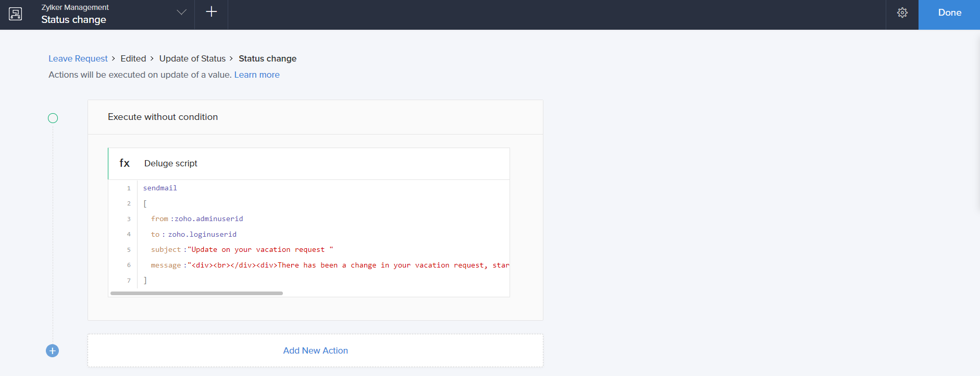This screenshot has width=980, height=376.
Task: Click the sendmail line in the script
Action: point(160,188)
